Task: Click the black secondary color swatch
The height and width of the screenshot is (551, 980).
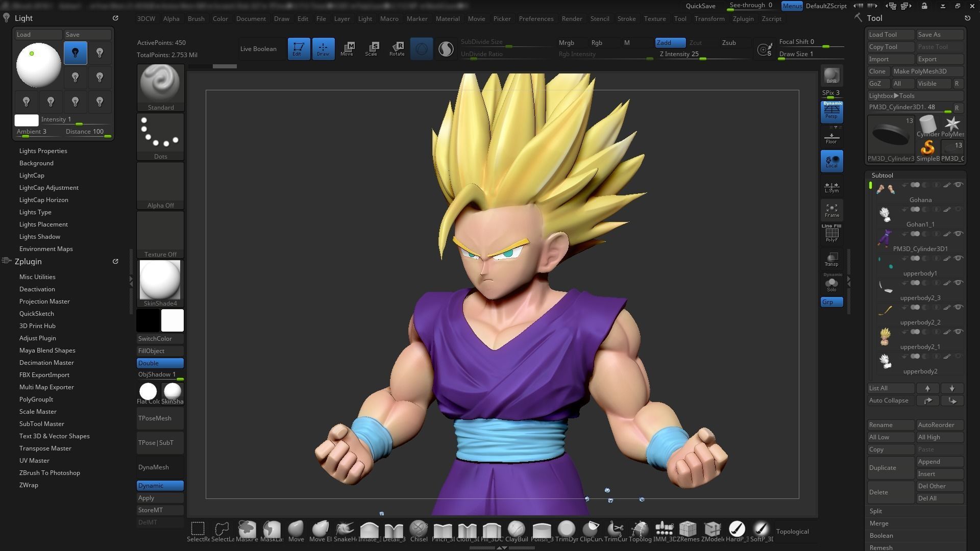Action: click(148, 320)
